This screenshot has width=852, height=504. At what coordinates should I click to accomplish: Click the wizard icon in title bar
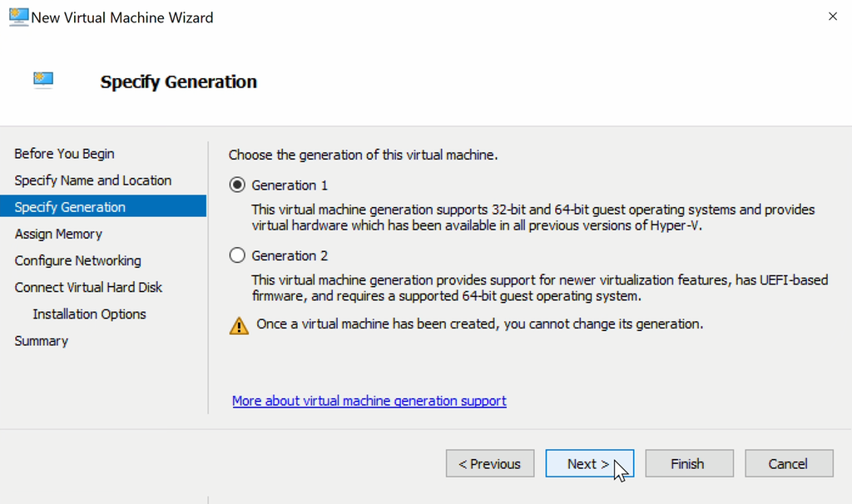(18, 17)
